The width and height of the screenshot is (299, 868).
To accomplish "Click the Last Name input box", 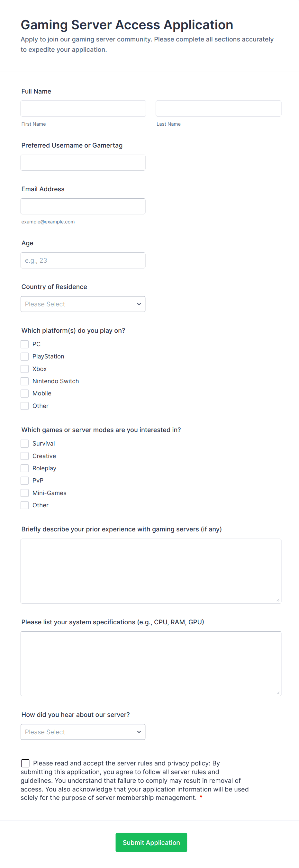I will [218, 109].
